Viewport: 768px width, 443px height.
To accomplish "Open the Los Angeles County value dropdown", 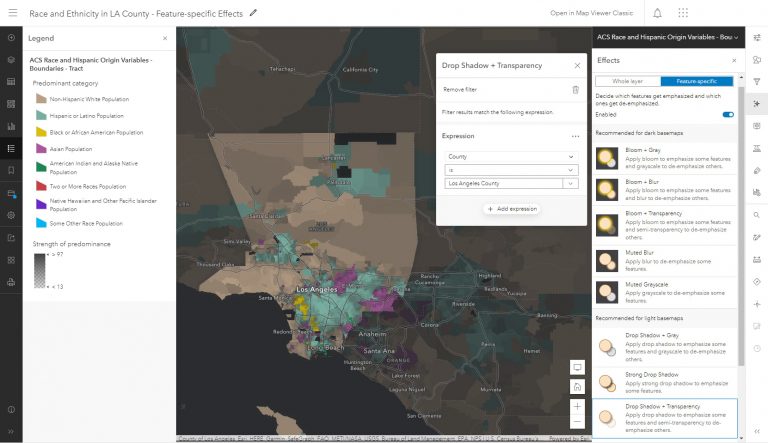I will pos(570,183).
